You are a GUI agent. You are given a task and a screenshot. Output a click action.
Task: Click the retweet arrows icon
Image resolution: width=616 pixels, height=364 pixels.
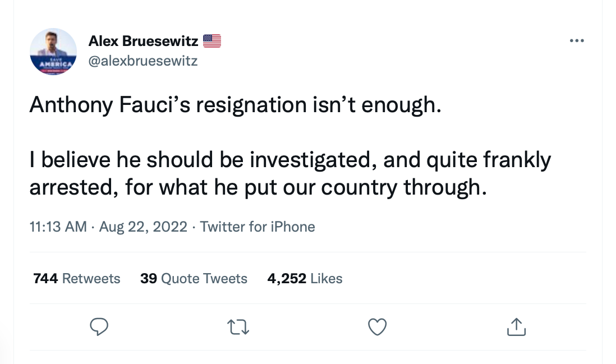[x=239, y=327]
